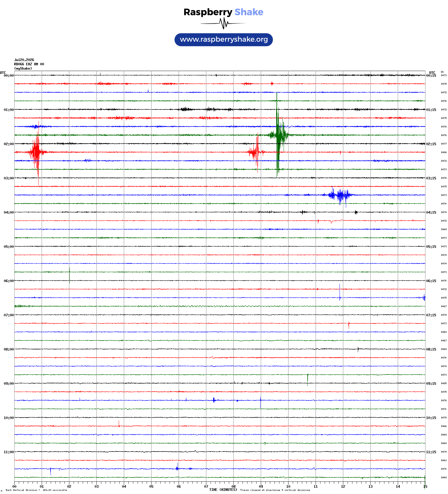Click the 08:00 row label on the left

tap(9, 349)
